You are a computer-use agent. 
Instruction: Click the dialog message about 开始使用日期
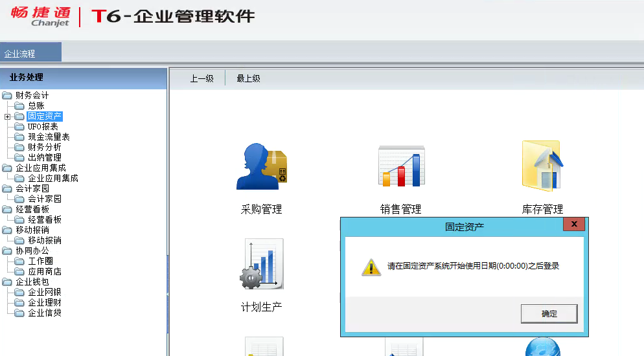coord(473,266)
